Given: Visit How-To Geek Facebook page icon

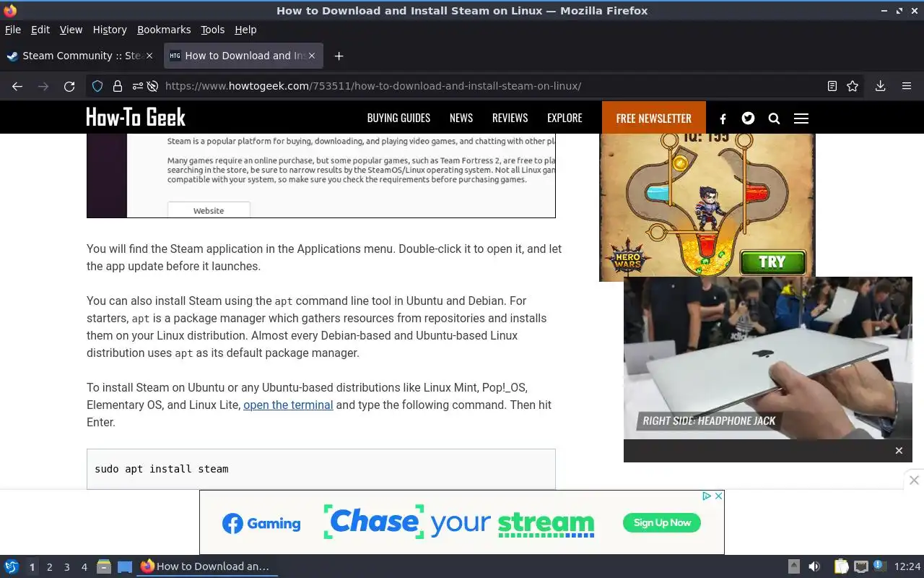Looking at the screenshot, I should point(723,118).
